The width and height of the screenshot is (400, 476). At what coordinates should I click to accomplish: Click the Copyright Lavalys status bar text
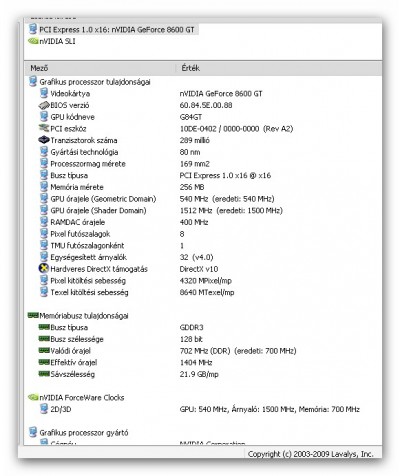[310, 454]
